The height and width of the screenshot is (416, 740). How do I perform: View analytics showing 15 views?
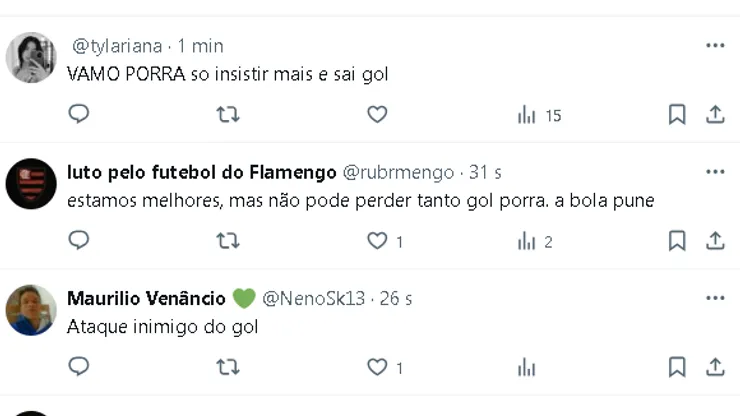coord(539,115)
